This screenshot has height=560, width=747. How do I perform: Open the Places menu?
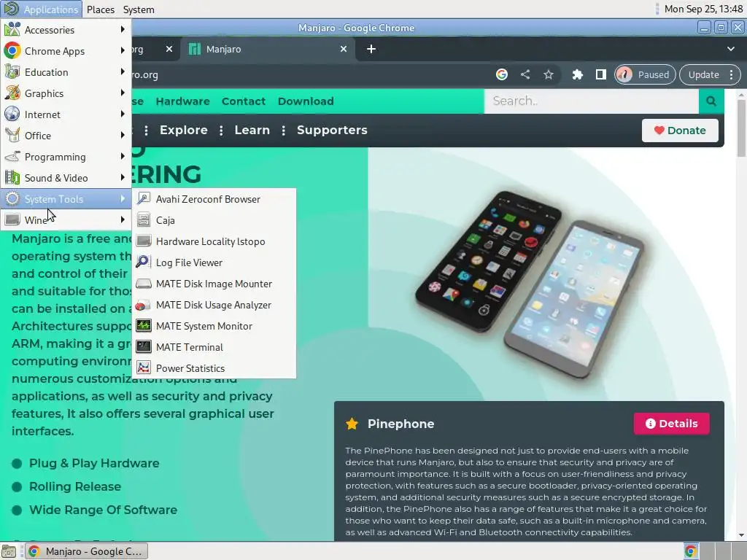tap(101, 9)
